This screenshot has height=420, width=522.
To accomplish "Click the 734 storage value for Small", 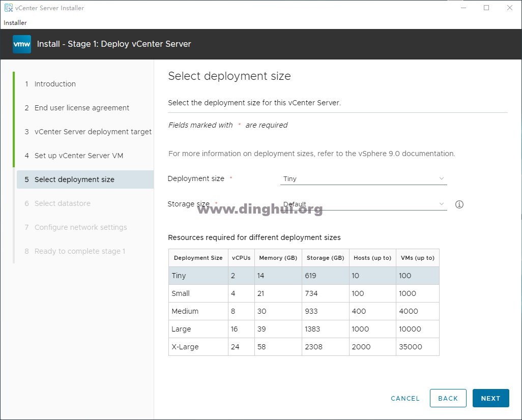I will [311, 293].
